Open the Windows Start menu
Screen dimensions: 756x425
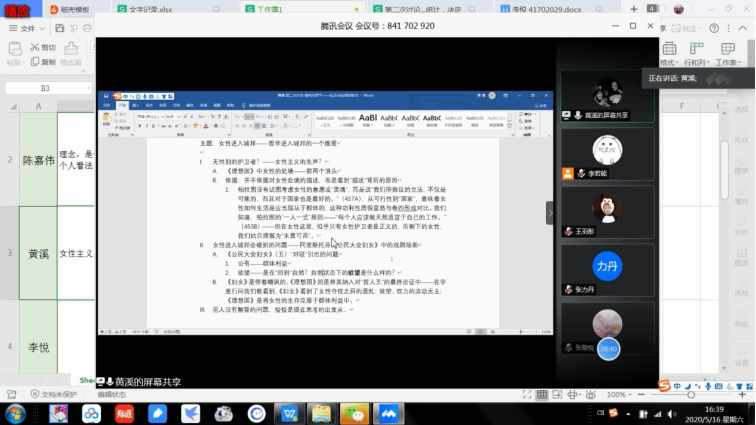point(15,412)
